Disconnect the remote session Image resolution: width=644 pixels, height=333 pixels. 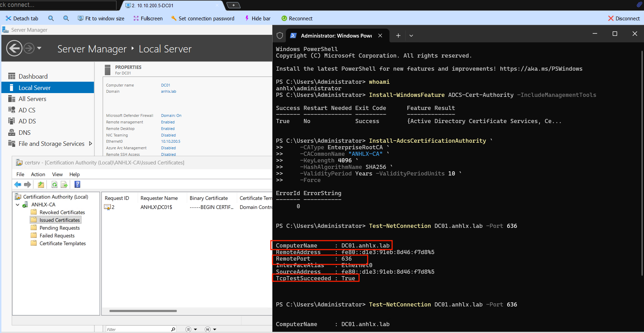[x=624, y=19]
